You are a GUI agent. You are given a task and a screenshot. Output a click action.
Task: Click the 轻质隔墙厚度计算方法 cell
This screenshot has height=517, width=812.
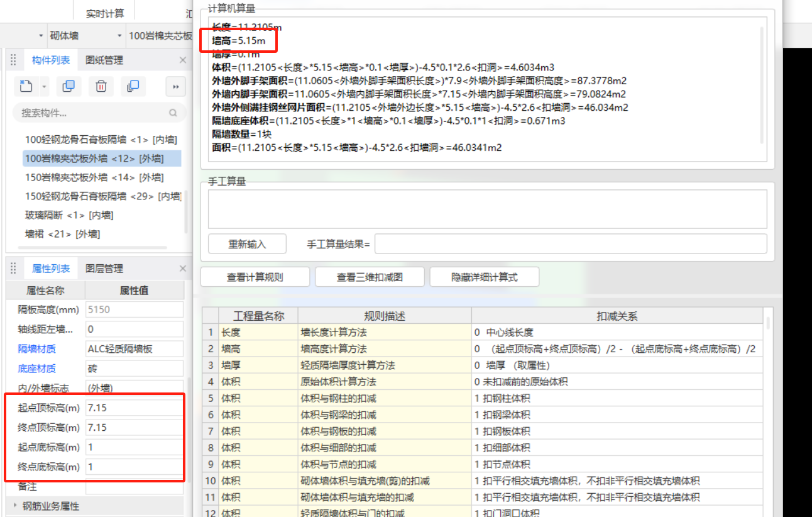[385, 365]
